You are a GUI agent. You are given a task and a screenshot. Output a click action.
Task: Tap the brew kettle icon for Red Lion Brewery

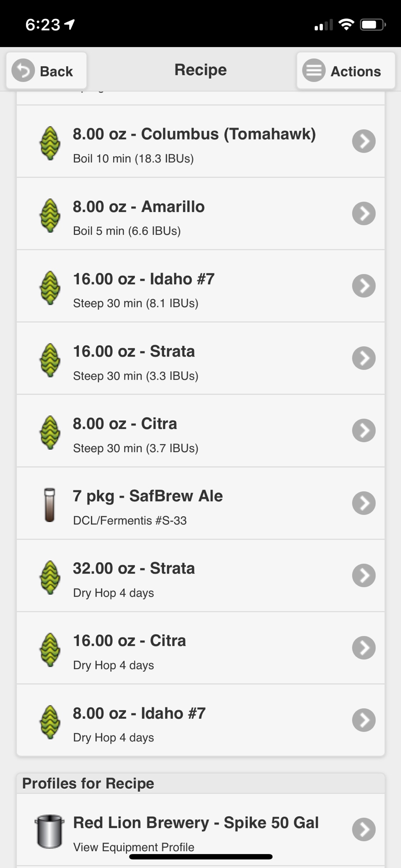click(50, 832)
